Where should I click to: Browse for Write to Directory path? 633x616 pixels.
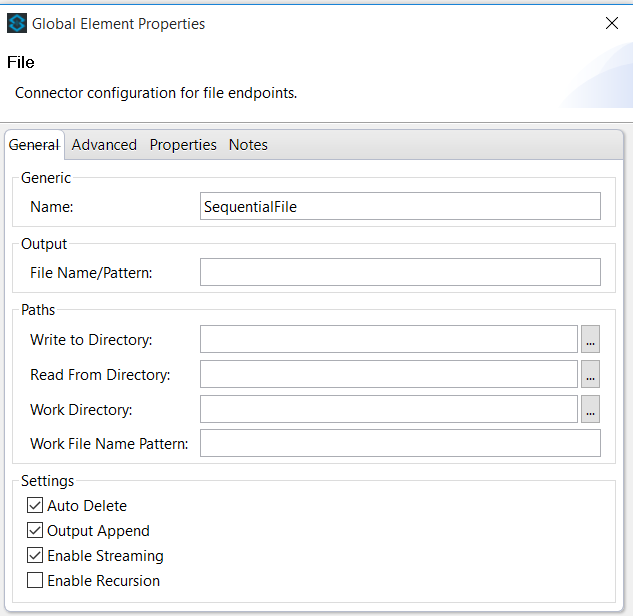[x=590, y=340]
